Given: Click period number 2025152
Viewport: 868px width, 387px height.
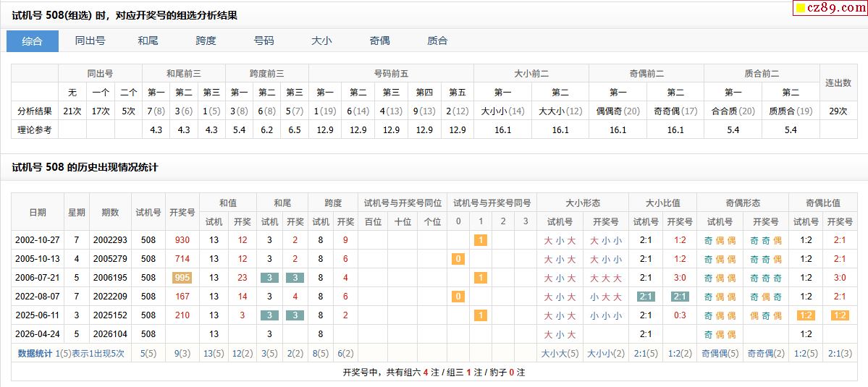Looking at the screenshot, I should [x=110, y=315].
